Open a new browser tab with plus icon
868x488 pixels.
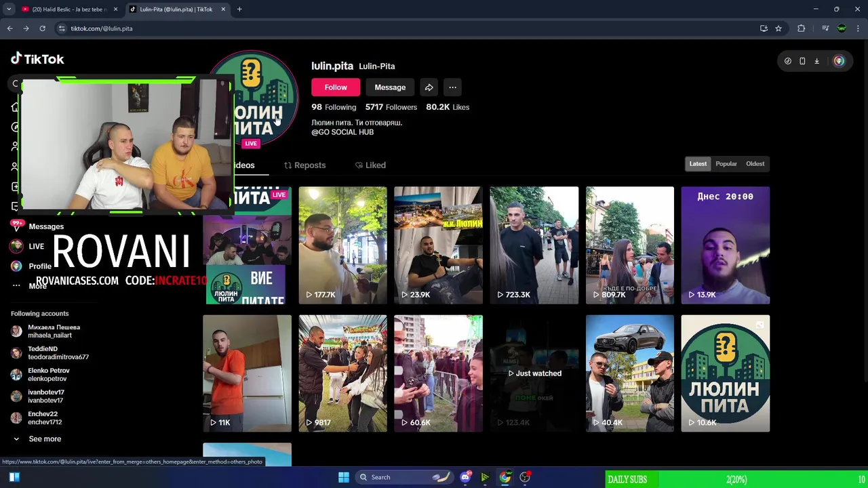click(239, 9)
